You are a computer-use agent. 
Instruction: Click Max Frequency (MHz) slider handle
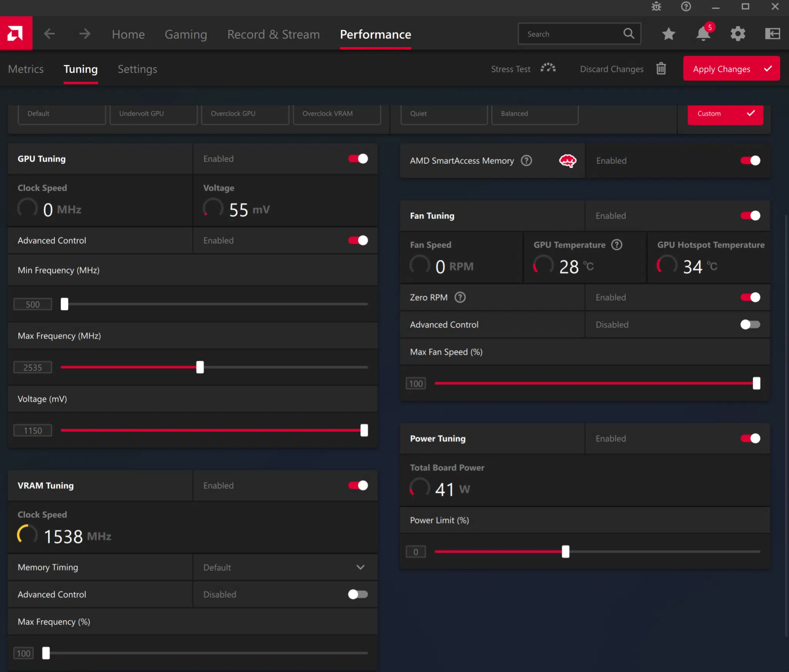200,367
